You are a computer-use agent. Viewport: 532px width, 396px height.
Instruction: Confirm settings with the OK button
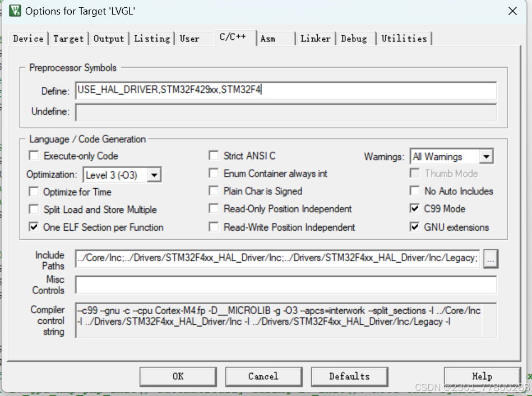pyautogui.click(x=178, y=376)
